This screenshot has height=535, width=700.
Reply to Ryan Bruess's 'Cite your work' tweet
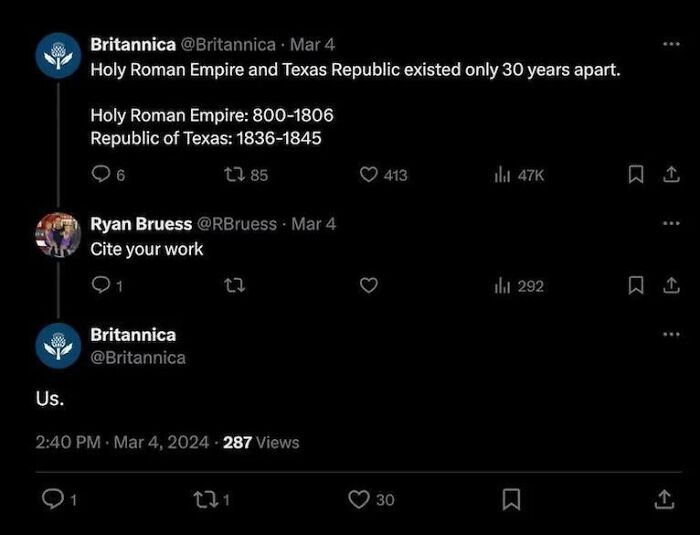coord(101,286)
